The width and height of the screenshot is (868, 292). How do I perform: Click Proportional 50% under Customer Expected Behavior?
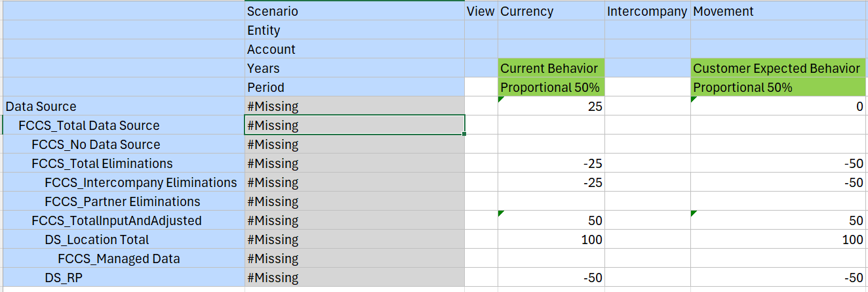[779, 87]
